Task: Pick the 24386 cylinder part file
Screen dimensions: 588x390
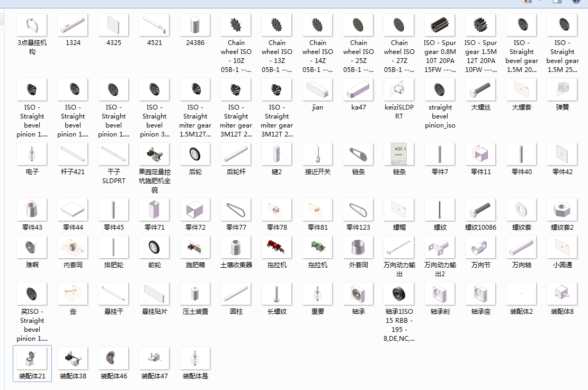Action: click(x=195, y=25)
